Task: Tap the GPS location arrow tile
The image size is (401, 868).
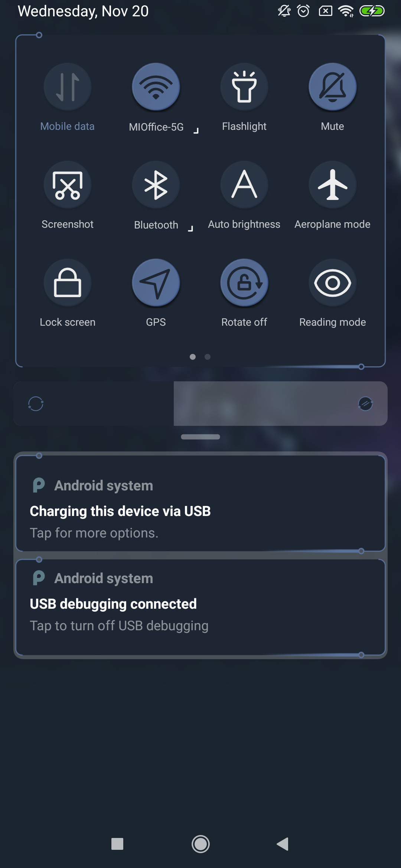Action: pyautogui.click(x=156, y=283)
